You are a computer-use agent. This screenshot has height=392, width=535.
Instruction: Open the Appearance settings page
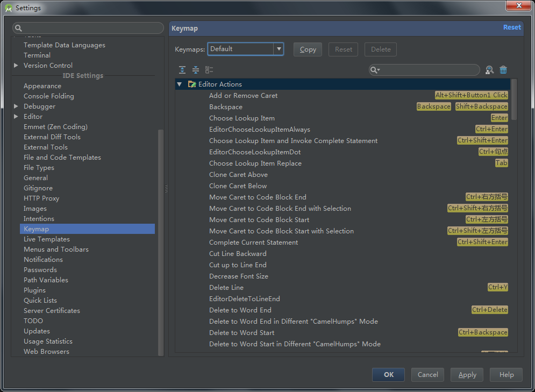pyautogui.click(x=42, y=86)
